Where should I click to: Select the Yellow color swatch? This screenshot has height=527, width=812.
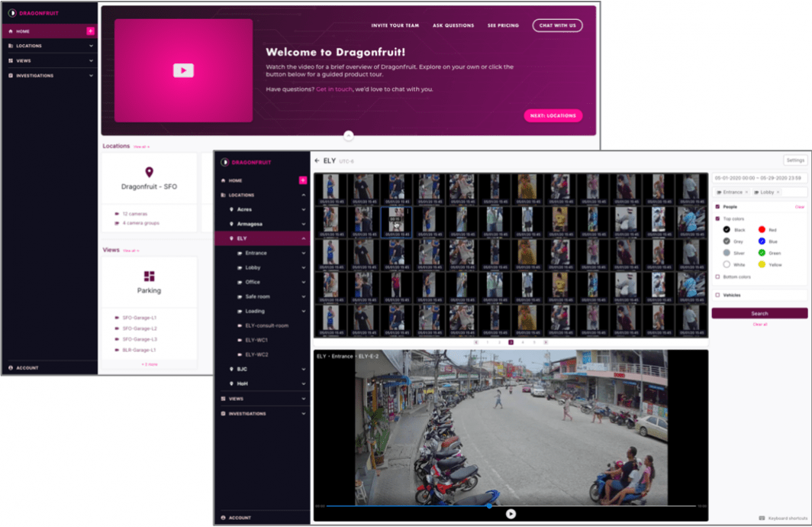[x=762, y=264]
